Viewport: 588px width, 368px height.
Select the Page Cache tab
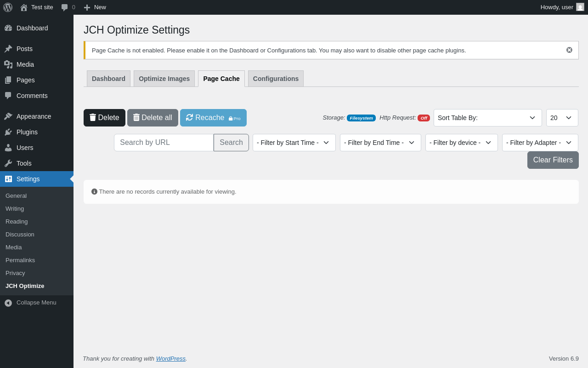tap(221, 79)
